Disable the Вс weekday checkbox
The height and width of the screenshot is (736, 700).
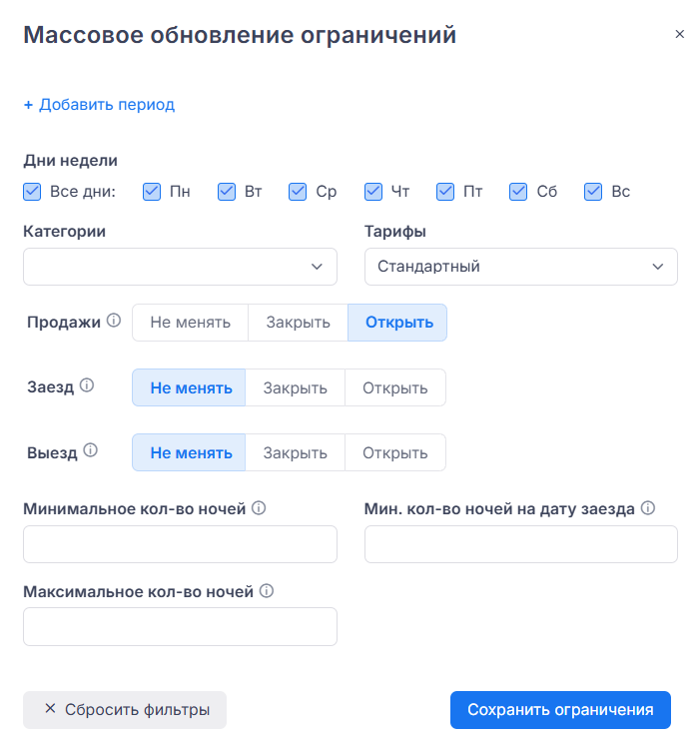[593, 192]
